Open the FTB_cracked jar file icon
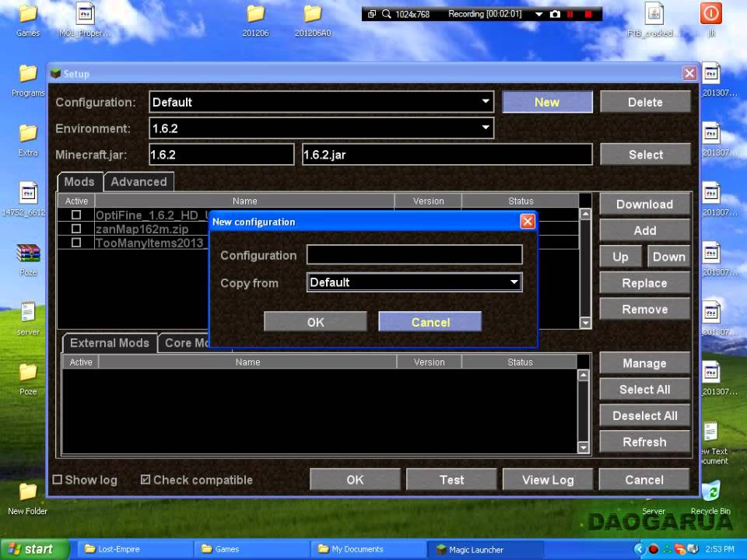747x560 pixels. tap(654, 13)
